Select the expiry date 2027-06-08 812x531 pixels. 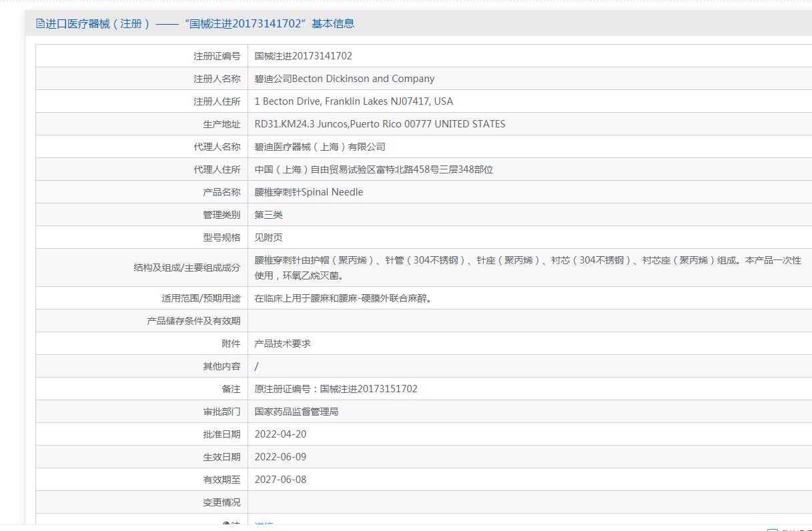tap(281, 480)
